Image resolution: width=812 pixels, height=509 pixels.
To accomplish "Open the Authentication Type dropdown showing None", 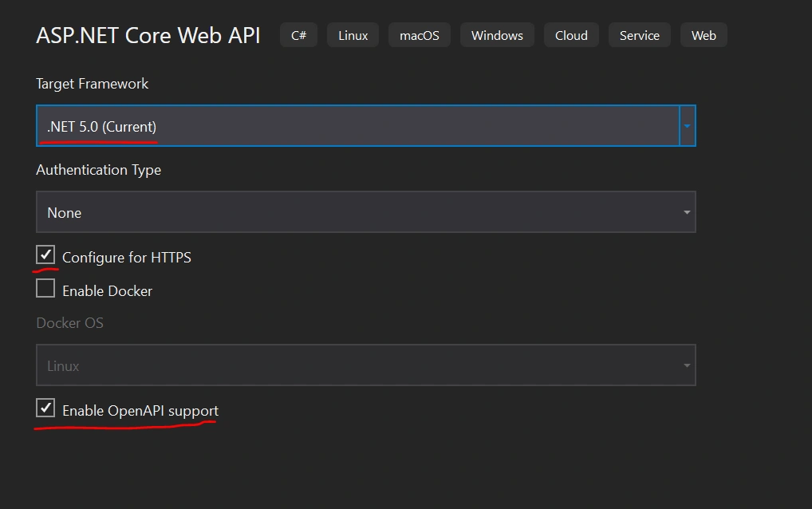I will click(x=365, y=211).
